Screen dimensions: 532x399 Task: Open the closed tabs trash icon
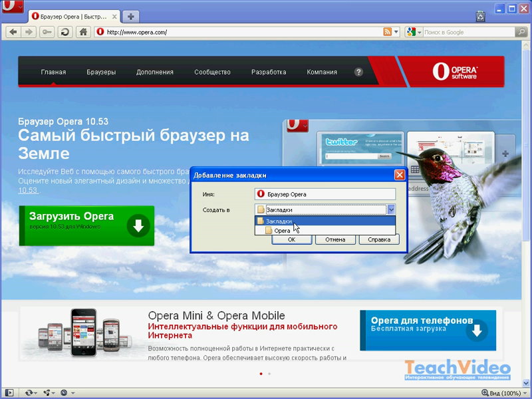[479, 15]
